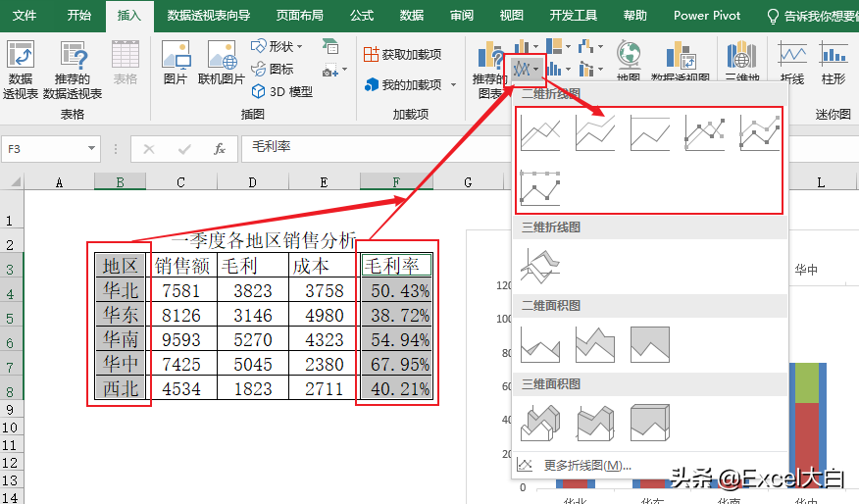Insert a picture (图片) from file
This screenshot has width=859, height=504.
coord(176,63)
